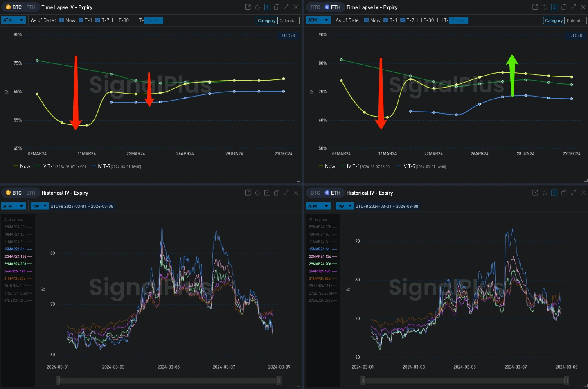Click the Enter date input field in BTC panel
Viewport: 588px width, 389px height.
point(153,20)
